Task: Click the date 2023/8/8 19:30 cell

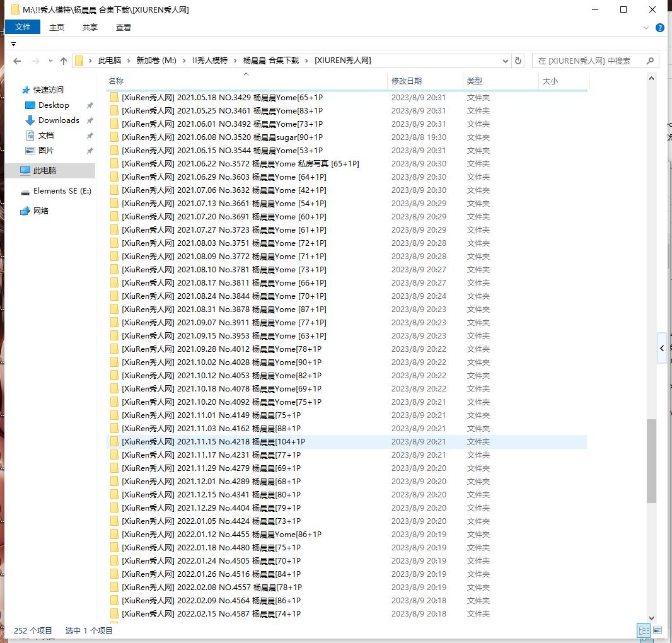Action: click(x=419, y=137)
